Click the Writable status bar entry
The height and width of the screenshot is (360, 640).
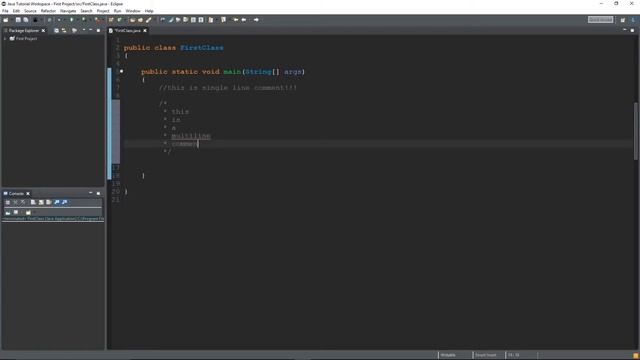click(x=448, y=355)
